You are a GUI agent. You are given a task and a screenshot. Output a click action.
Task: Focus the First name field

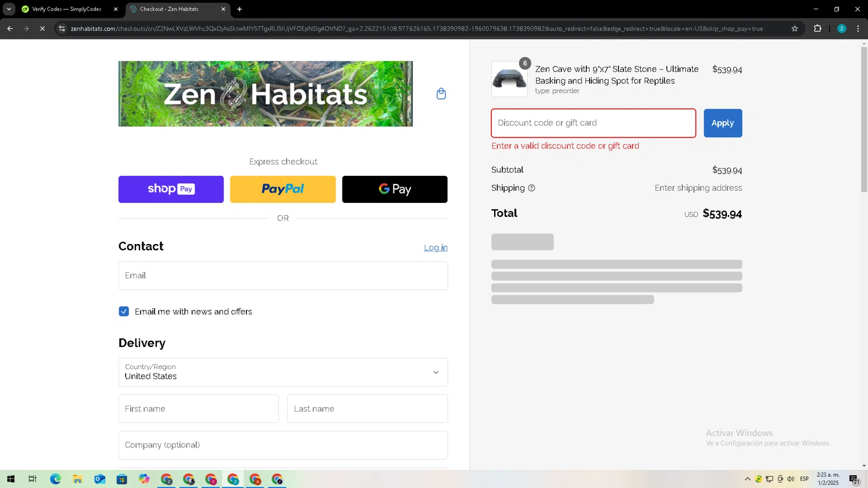pyautogui.click(x=198, y=409)
